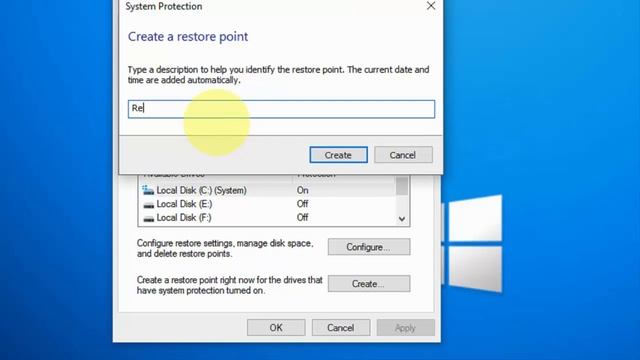This screenshot has height=360, width=640.
Task: Click Cancel in System Properties window
Action: pos(341,328)
